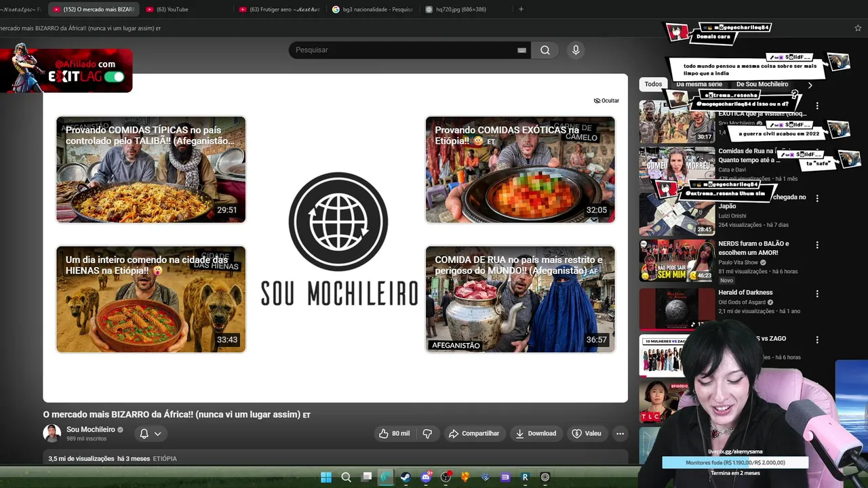
Task: Open options for Herald of Darkness video
Action: pyautogui.click(x=817, y=293)
